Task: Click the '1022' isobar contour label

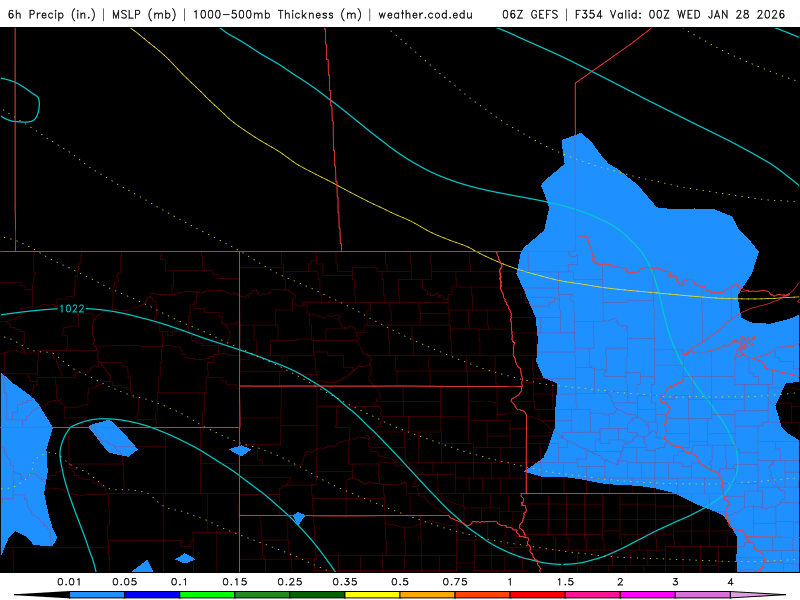Action: point(71,309)
